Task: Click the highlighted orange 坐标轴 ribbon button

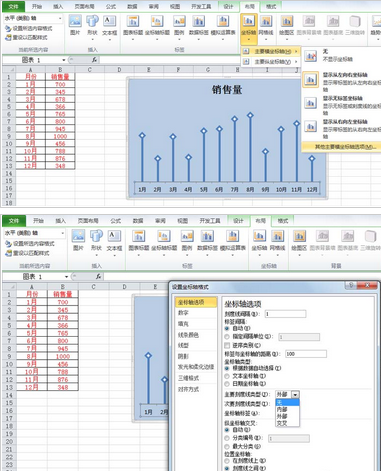Action: pos(249,29)
